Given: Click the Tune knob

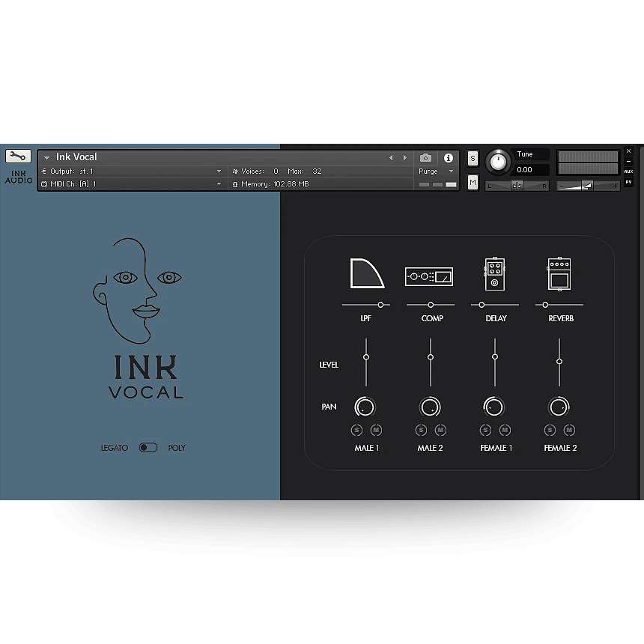Looking at the screenshot, I should (498, 162).
